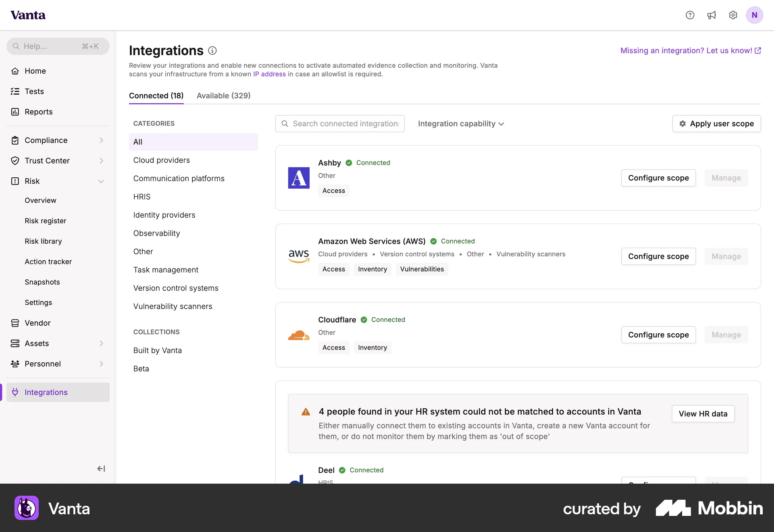This screenshot has height=532, width=774.
Task: Open the Vendor sidebar icon
Action: click(15, 323)
